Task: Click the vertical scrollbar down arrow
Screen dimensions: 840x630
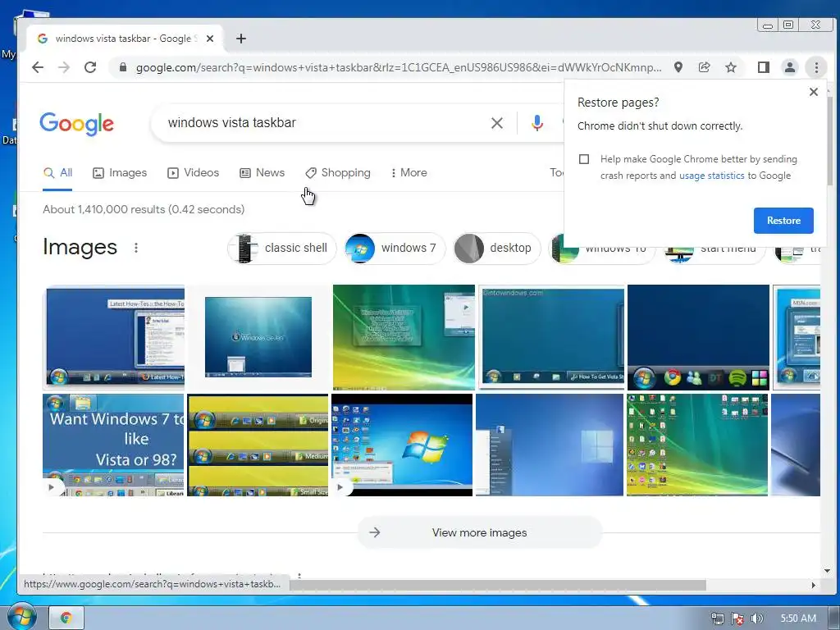Action: 827,571
